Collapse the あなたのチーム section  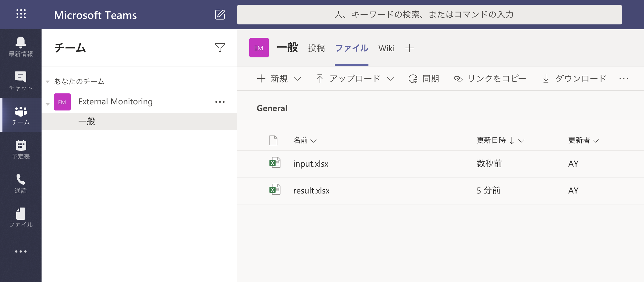48,81
